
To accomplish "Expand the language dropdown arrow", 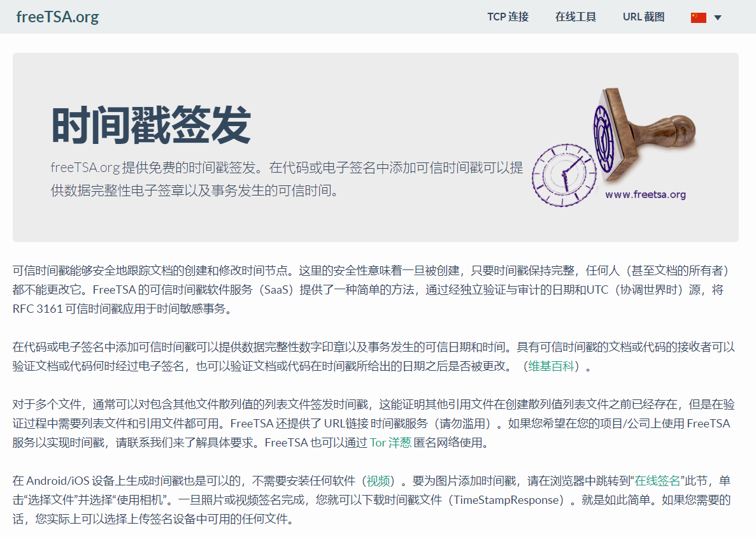I will (717, 18).
